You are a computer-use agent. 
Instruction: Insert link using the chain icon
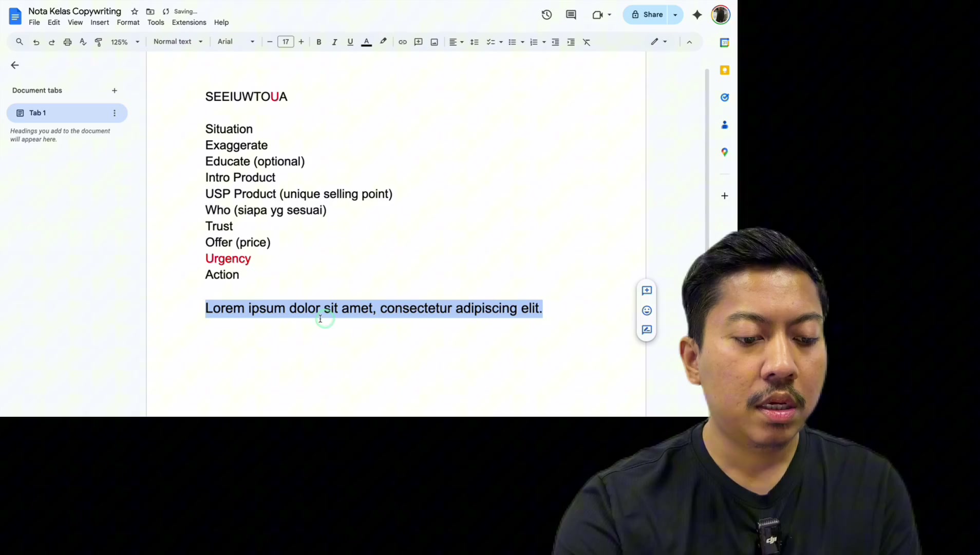(x=403, y=42)
